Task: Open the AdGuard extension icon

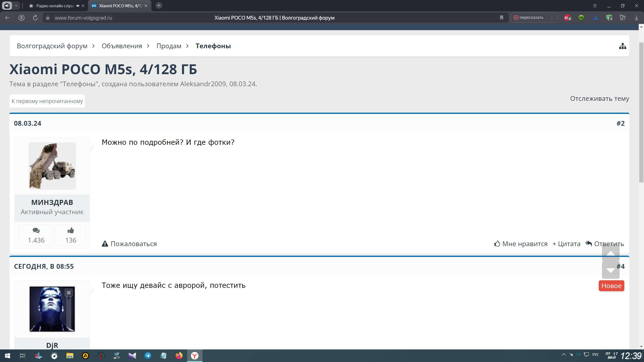Action: [609, 18]
